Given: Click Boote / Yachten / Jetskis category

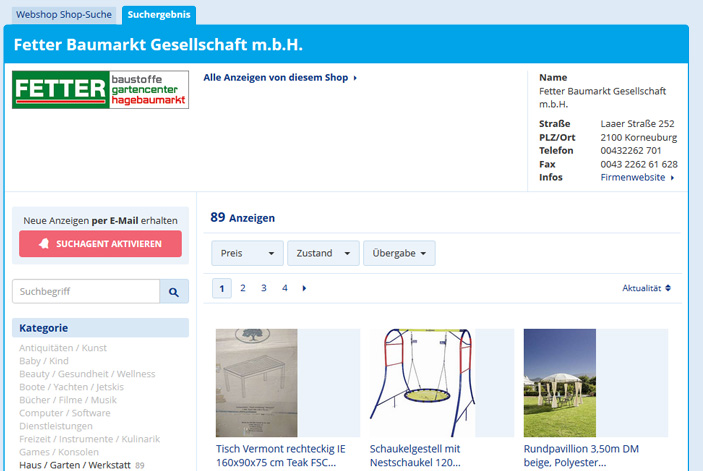Looking at the screenshot, I should tap(71, 387).
